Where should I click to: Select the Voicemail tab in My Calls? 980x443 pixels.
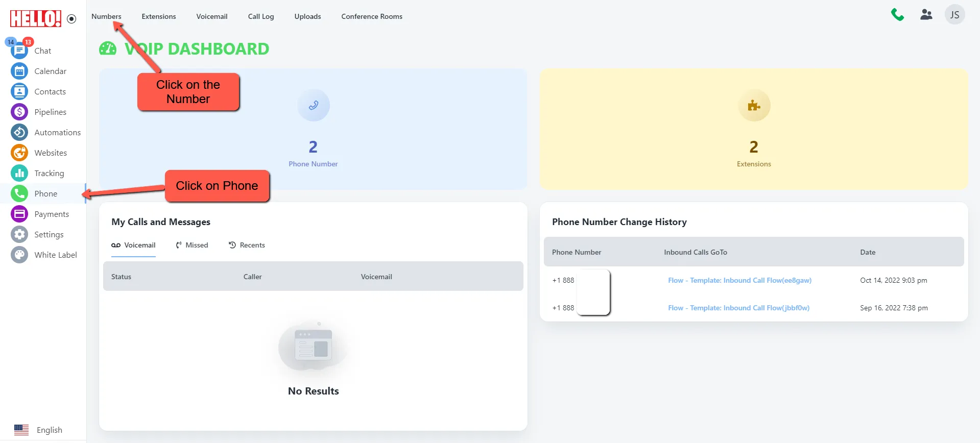[133, 245]
